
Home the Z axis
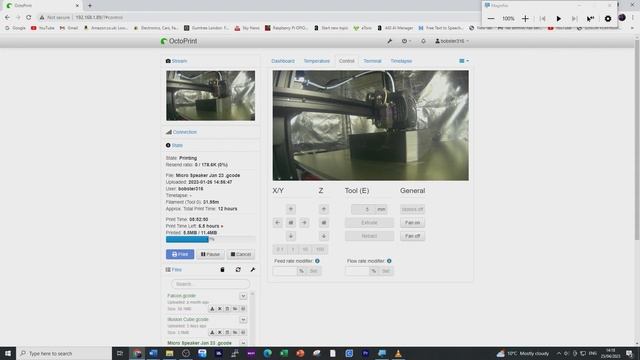tap(324, 223)
